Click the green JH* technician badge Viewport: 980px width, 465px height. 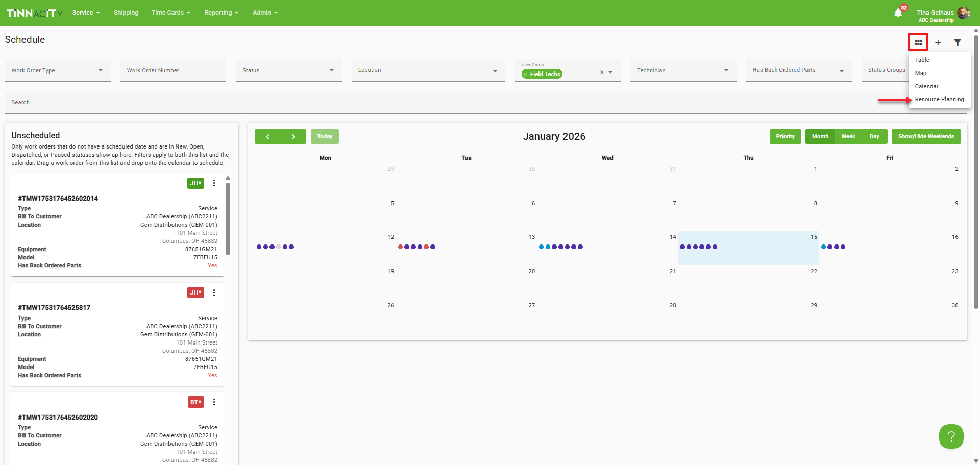coord(195,183)
